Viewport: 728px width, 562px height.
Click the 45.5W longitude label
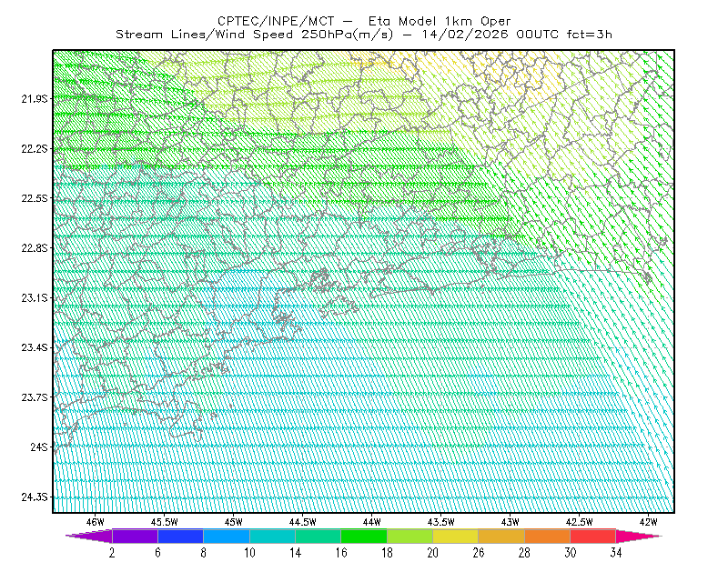(x=165, y=522)
